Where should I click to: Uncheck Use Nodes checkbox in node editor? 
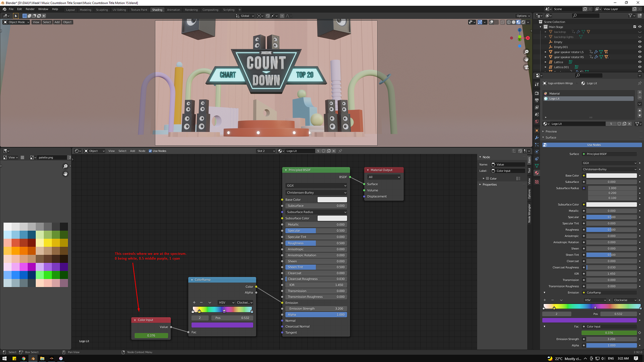(x=150, y=151)
